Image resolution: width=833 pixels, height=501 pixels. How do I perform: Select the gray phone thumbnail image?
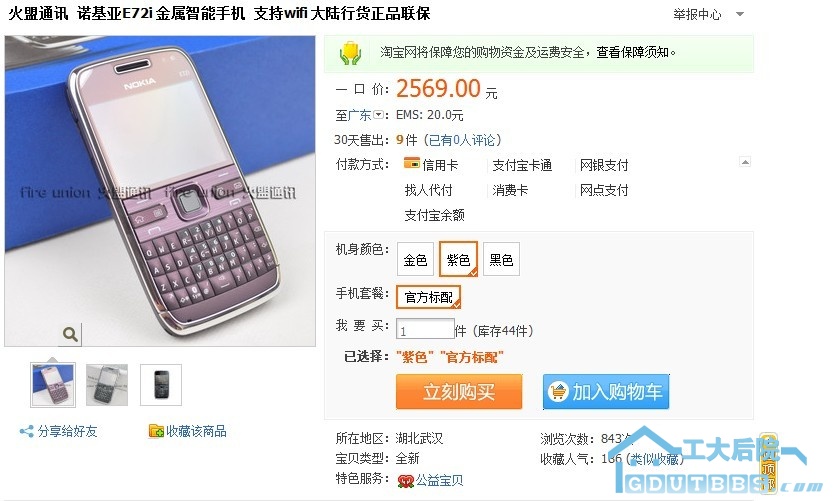point(107,385)
